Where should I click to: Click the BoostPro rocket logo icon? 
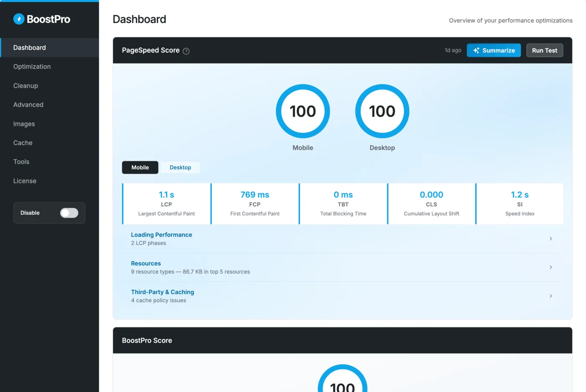[x=19, y=19]
